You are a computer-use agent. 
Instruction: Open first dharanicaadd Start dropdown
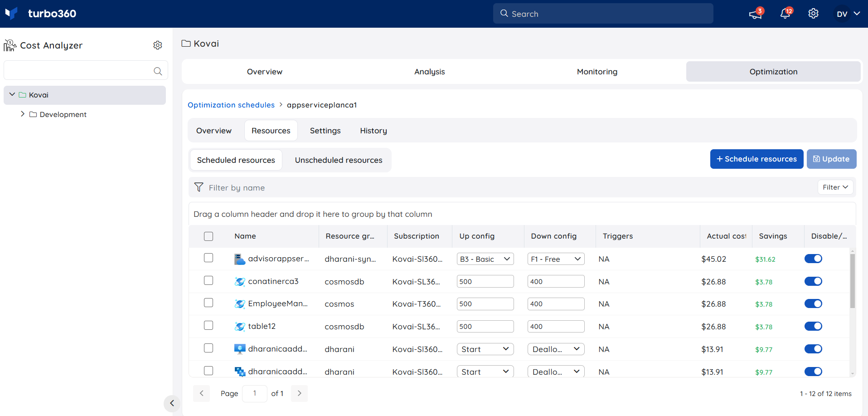point(485,349)
